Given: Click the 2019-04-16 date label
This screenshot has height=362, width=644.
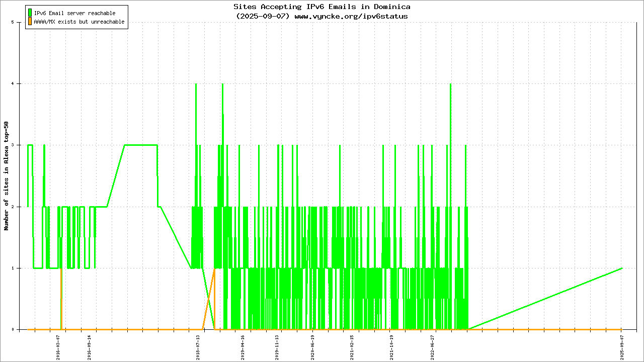Looking at the screenshot, I should pyautogui.click(x=243, y=347).
